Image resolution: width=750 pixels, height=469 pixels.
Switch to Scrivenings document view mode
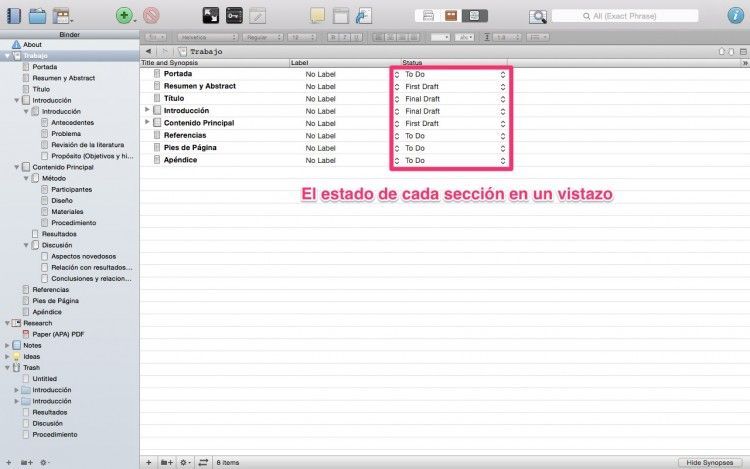point(428,16)
